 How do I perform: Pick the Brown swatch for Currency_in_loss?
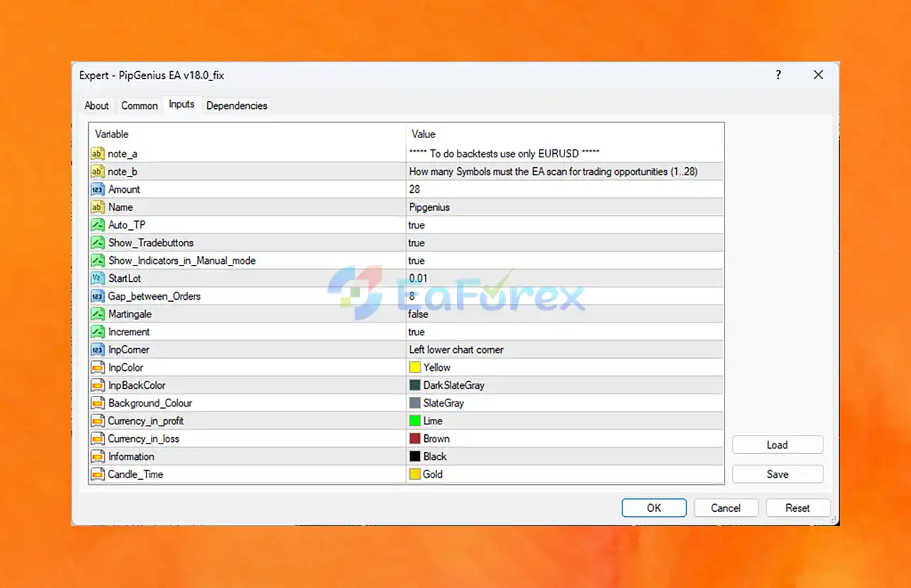(x=415, y=439)
